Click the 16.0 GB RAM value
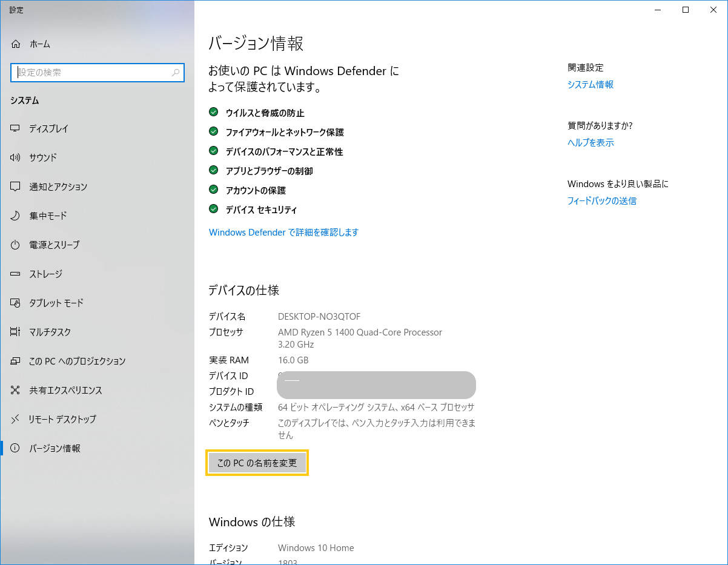Viewport: 728px width, 565px height. pyautogui.click(x=293, y=360)
